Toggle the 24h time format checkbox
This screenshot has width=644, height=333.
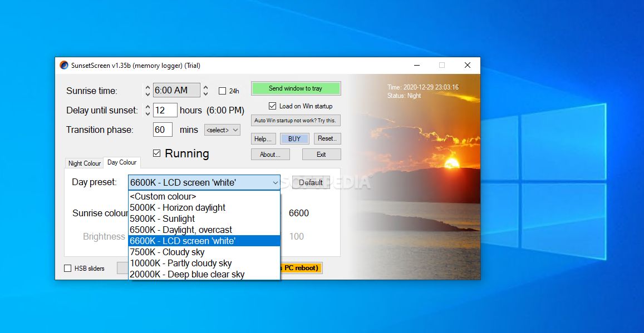click(222, 91)
